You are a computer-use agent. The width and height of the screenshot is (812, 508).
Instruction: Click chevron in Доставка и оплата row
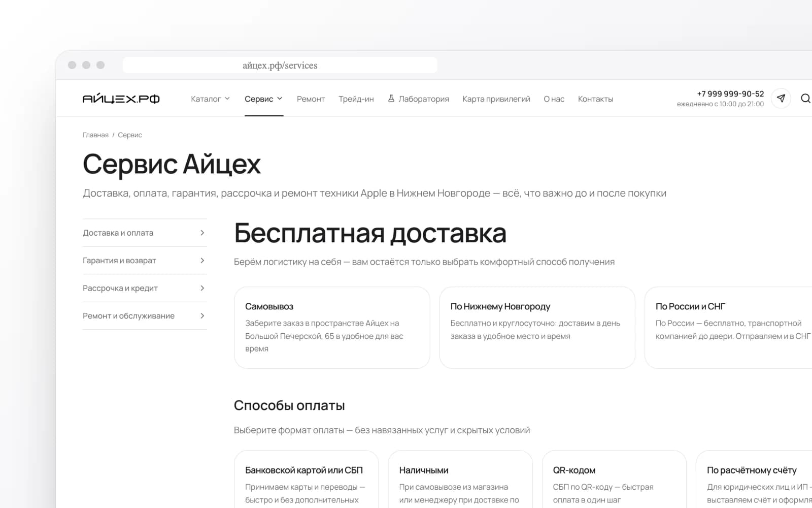202,233
